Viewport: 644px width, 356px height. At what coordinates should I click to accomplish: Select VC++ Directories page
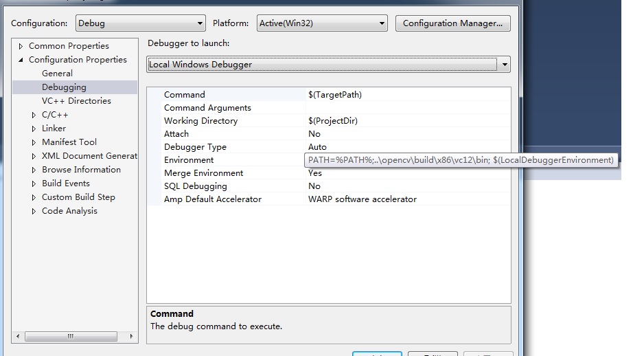76,101
